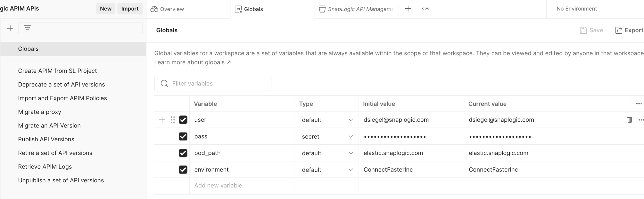
Task: Click drag handle on user variable row
Action: tap(173, 120)
